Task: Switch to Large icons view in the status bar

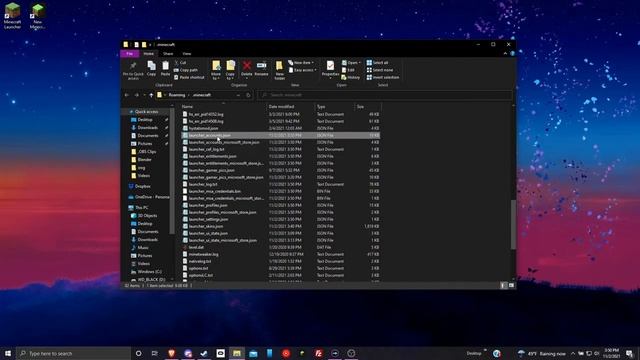Action: click(x=511, y=285)
